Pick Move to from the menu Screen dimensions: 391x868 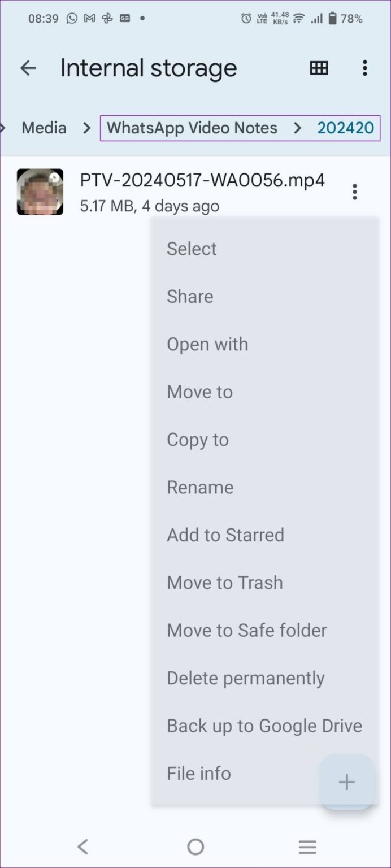[x=199, y=392]
